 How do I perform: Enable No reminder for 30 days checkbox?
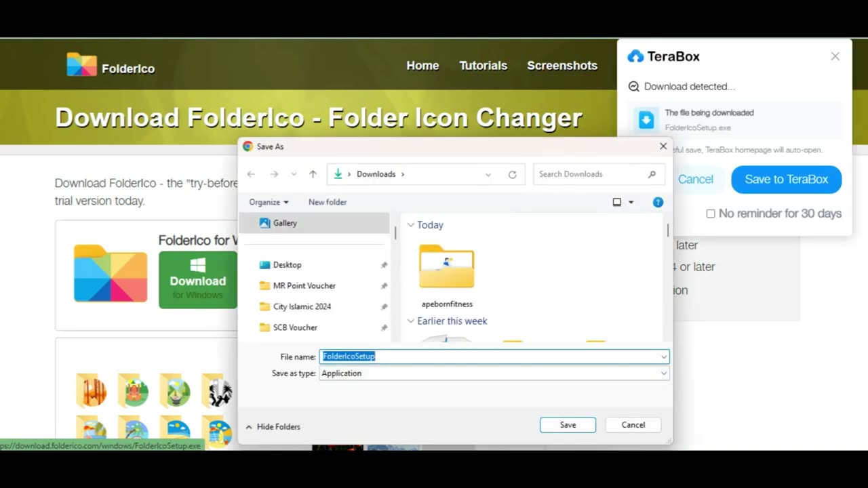[711, 213]
